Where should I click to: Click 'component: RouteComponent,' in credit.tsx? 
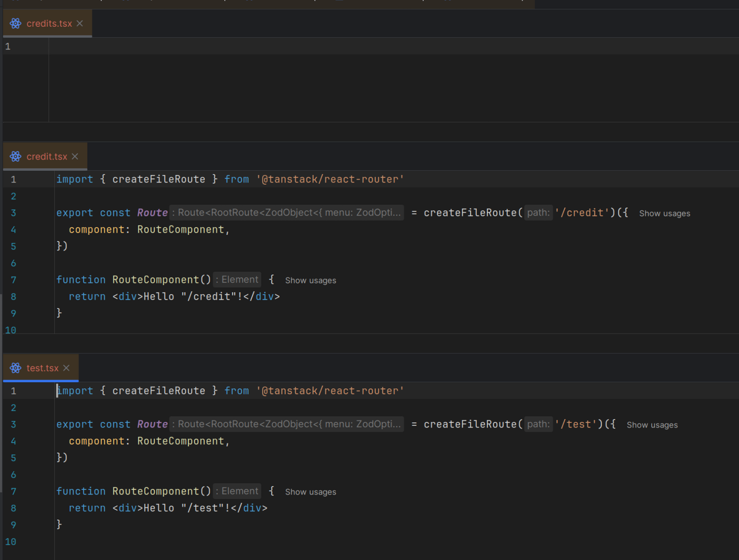click(149, 229)
